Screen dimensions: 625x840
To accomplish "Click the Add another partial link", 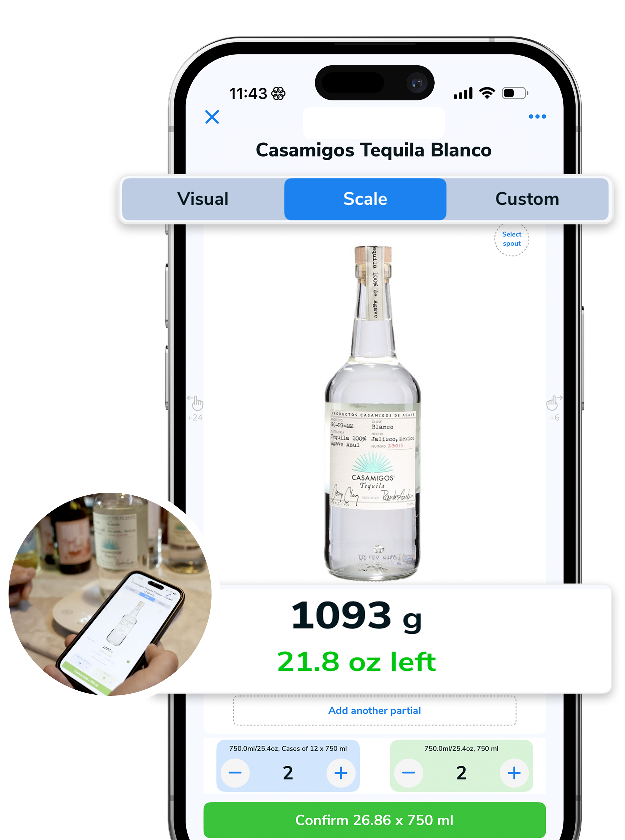I will point(374,711).
